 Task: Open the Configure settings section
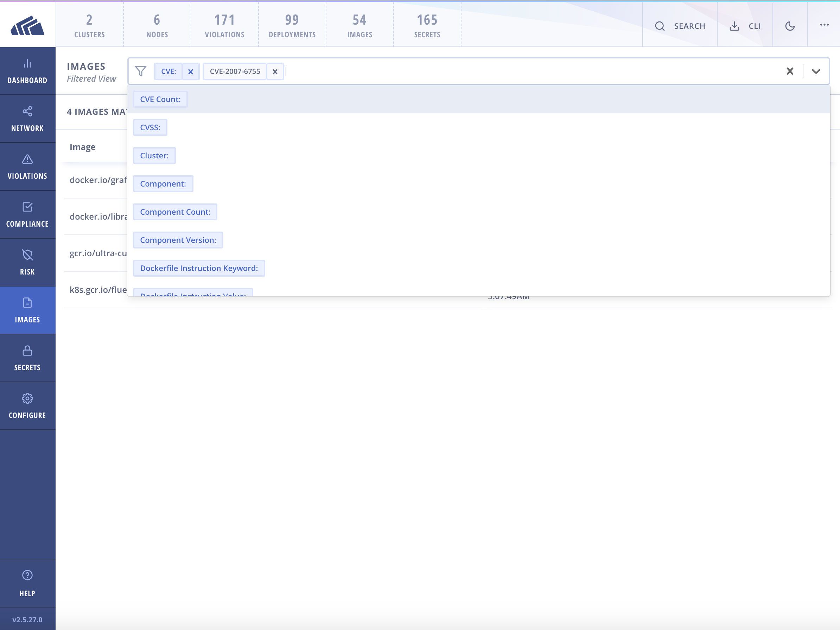[27, 406]
